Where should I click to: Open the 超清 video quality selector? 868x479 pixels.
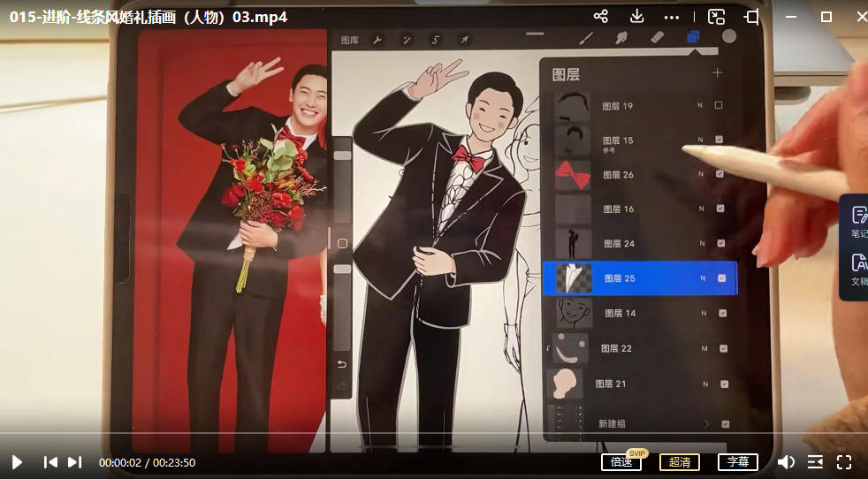(x=679, y=462)
